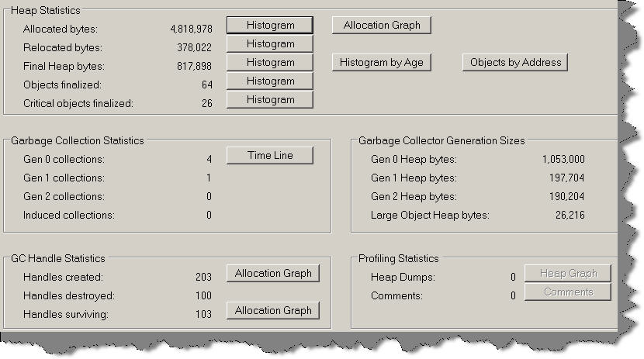This screenshot has width=644, height=359.
Task: Click the Induced collections label
Action: [69, 215]
